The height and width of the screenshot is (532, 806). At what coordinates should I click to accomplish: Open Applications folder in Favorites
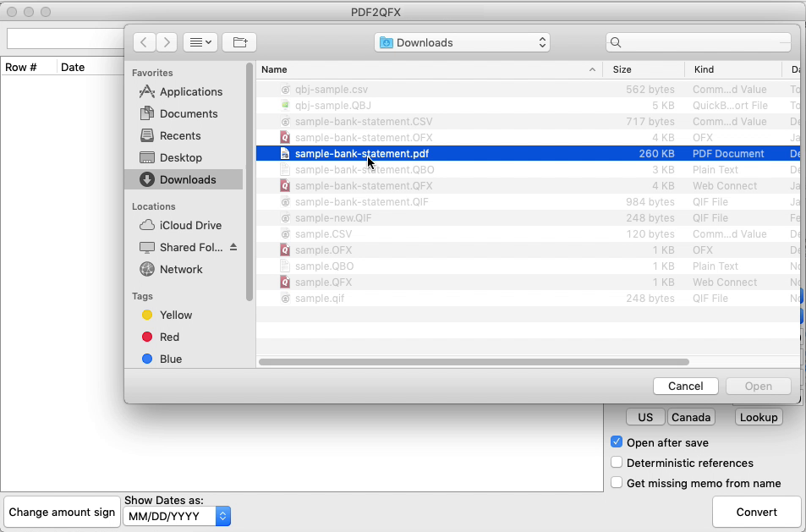coord(190,92)
